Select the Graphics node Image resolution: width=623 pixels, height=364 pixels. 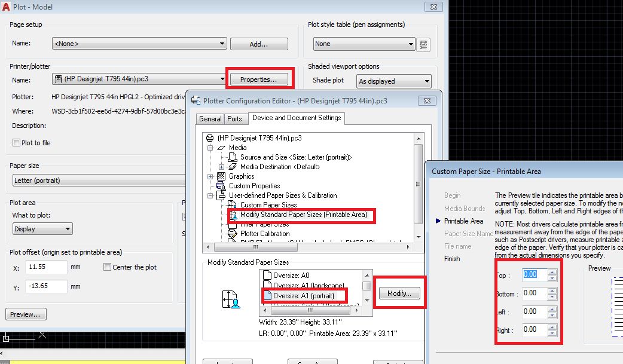tap(241, 176)
